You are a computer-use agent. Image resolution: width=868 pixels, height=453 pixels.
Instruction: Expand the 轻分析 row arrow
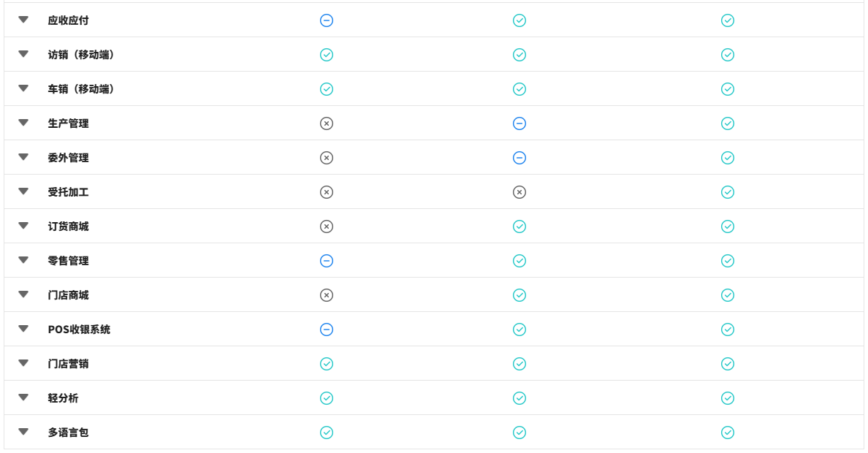coord(23,397)
